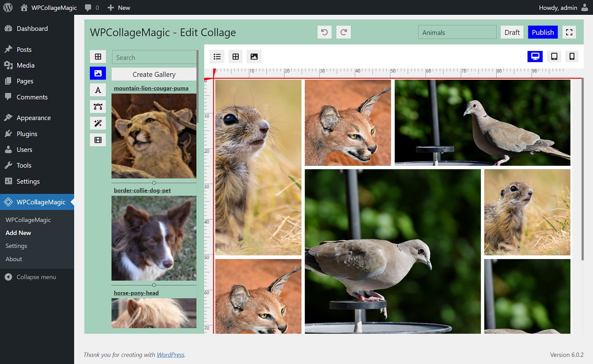Select the text tool
Screen dimensions: 593x364
98,90
